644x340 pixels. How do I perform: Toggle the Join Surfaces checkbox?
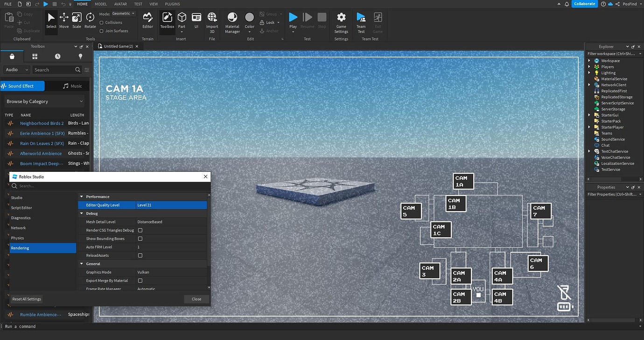click(102, 31)
